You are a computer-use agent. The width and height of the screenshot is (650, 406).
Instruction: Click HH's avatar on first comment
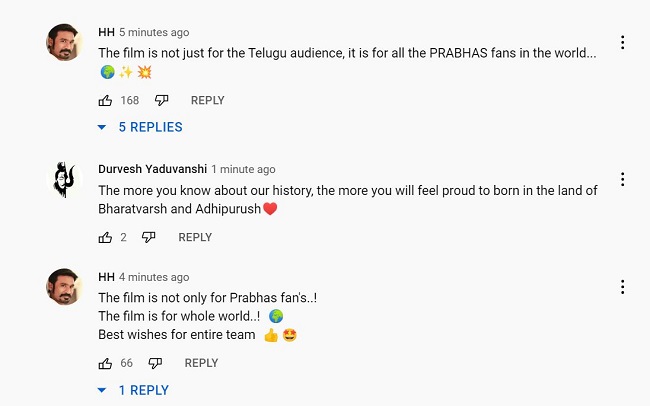(65, 43)
